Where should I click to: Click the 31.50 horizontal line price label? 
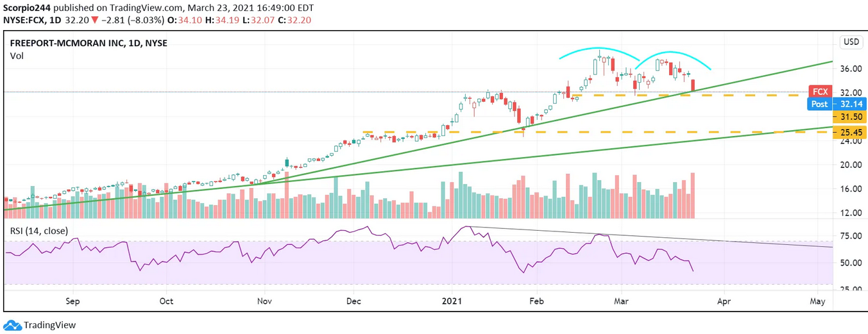(851, 117)
